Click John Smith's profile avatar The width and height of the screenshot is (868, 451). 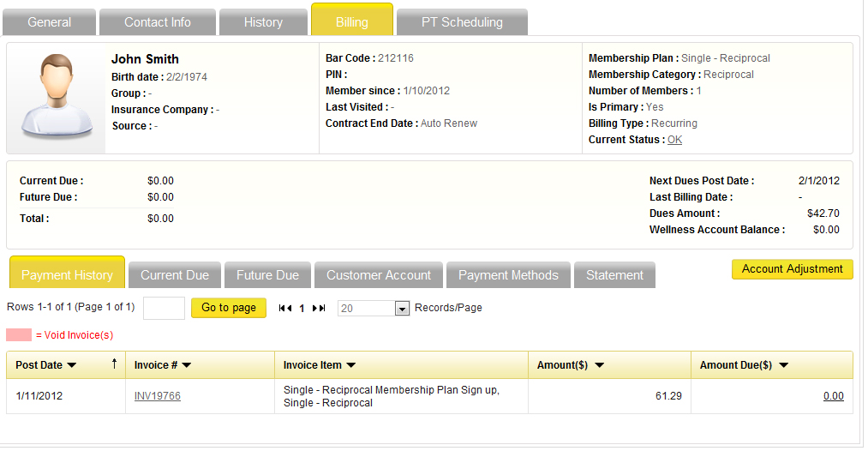click(57, 96)
